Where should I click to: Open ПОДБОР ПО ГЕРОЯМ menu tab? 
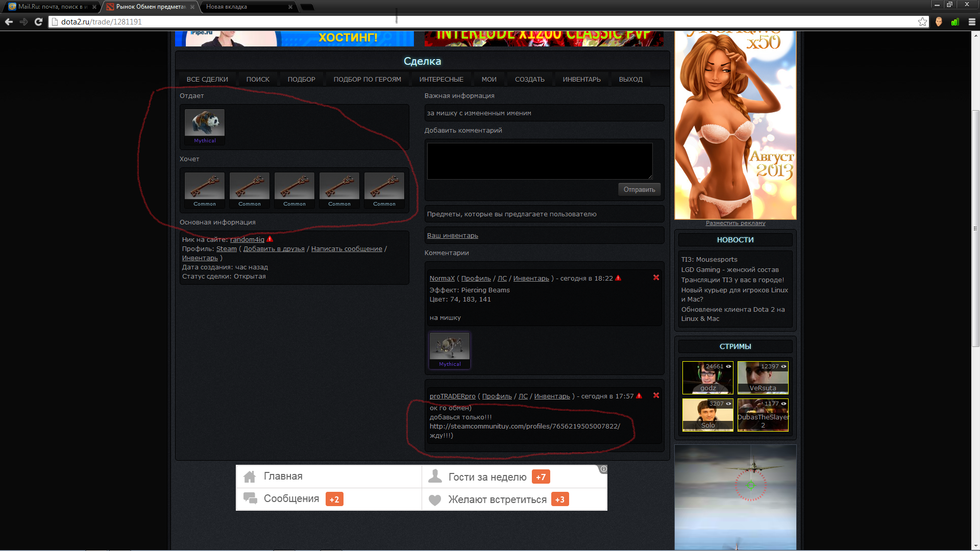367,79
